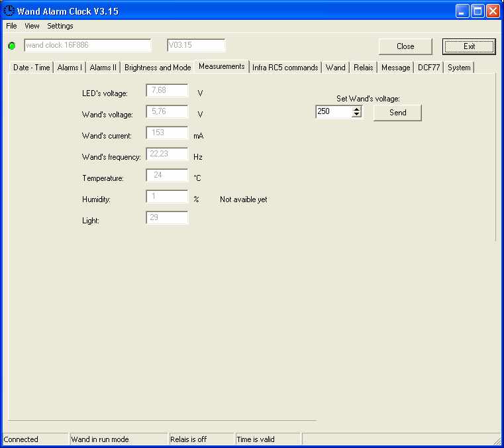504x448 pixels.
Task: Switch to the Wand tab
Action: [335, 68]
